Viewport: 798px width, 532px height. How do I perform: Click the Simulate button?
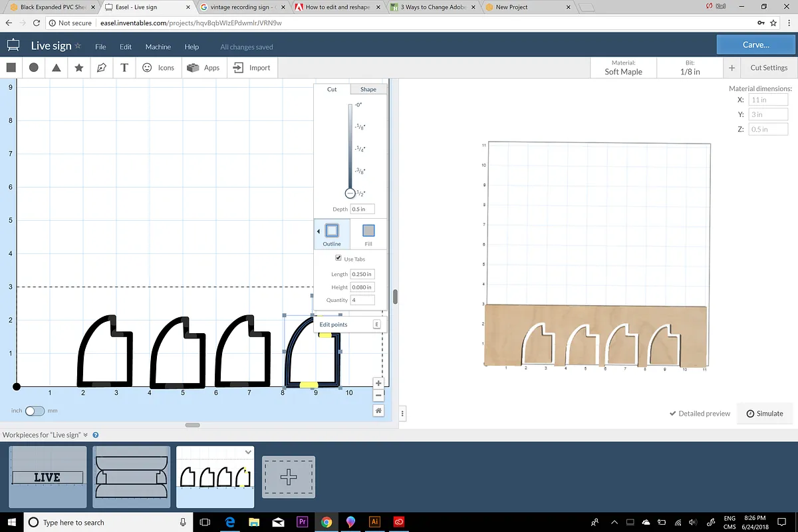(x=764, y=413)
